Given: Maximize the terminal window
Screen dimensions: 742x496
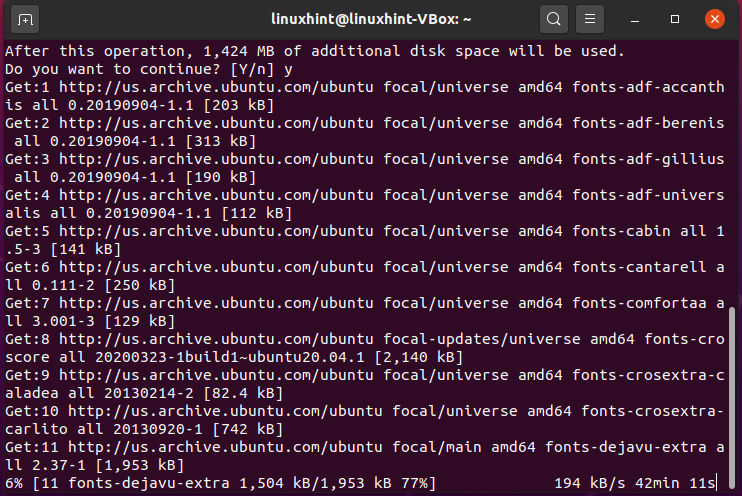Looking at the screenshot, I should click(675, 19).
